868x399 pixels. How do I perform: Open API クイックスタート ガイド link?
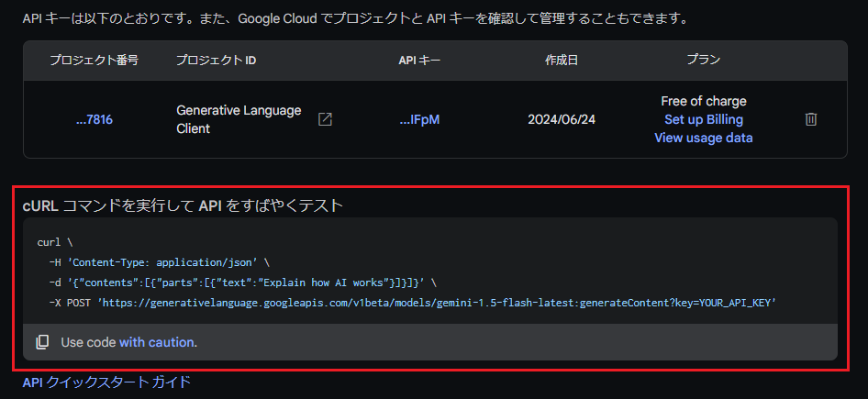(x=106, y=382)
